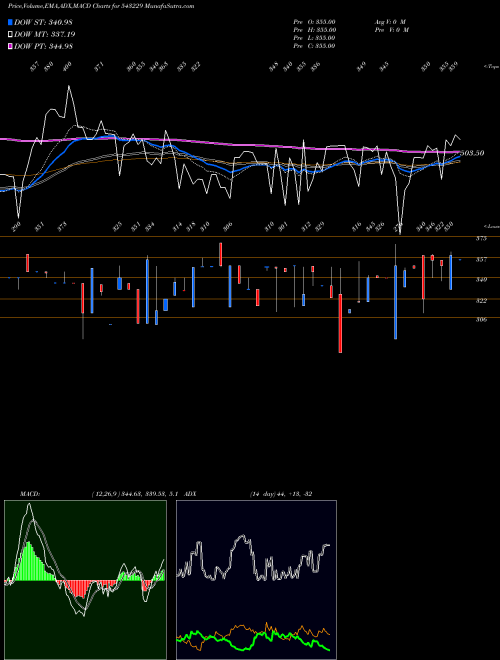Click the tallest red candlestick near 306 level
The height and width of the screenshot is (660, 500).
[340, 323]
